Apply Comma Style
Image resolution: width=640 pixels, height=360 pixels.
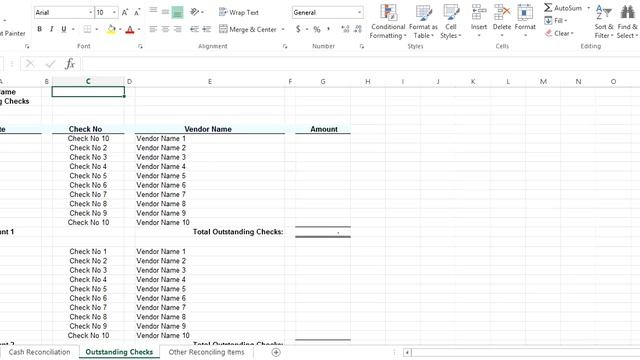coord(329,29)
